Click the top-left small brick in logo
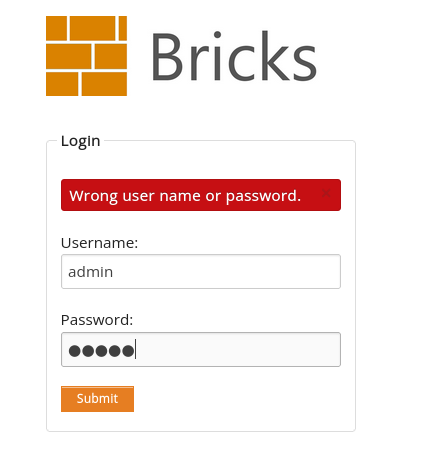 (x=56, y=28)
